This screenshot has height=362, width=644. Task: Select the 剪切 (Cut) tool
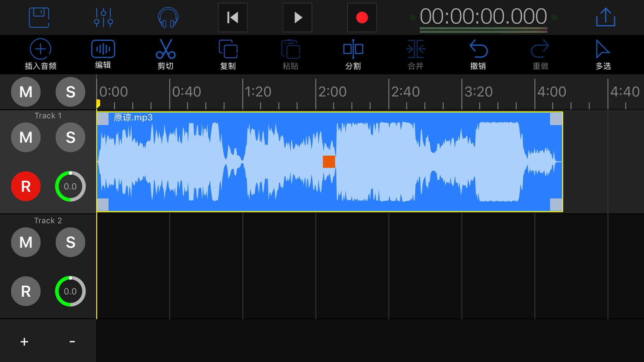tap(165, 54)
